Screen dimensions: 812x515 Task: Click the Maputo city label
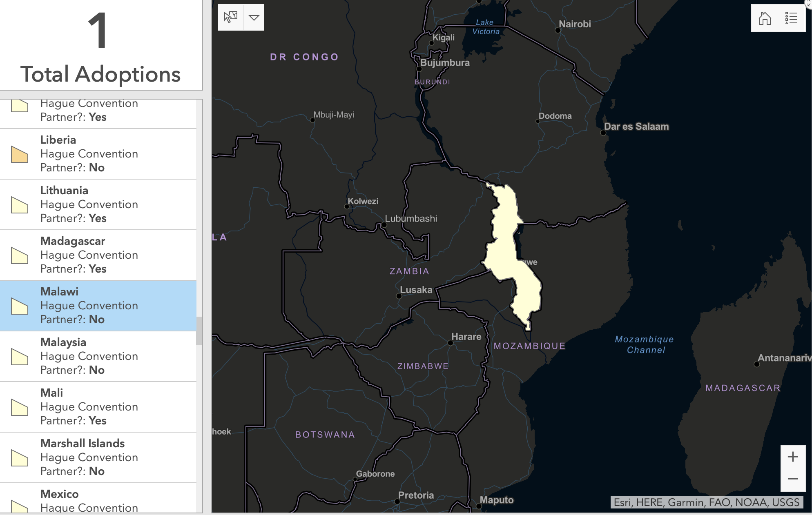click(497, 500)
